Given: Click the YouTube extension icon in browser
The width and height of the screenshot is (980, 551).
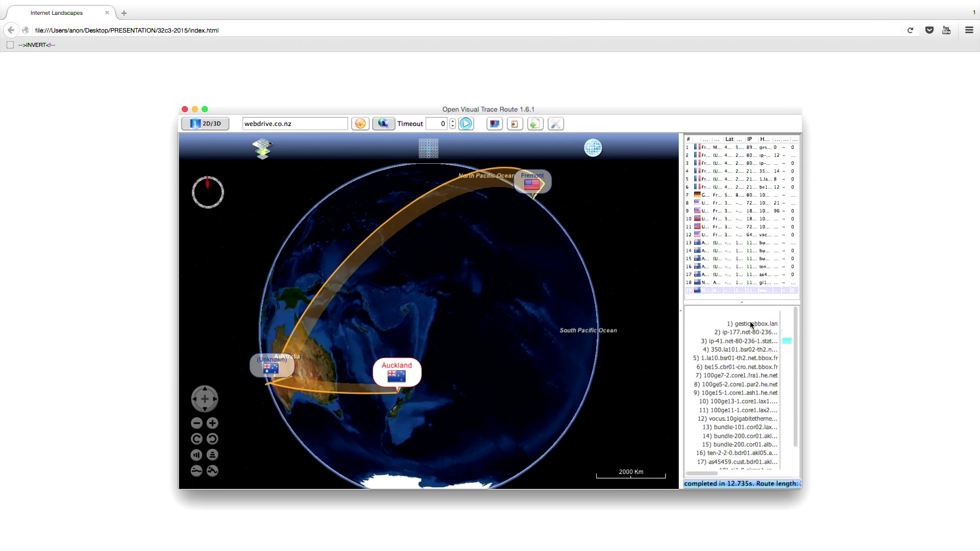Looking at the screenshot, I should point(946,30).
